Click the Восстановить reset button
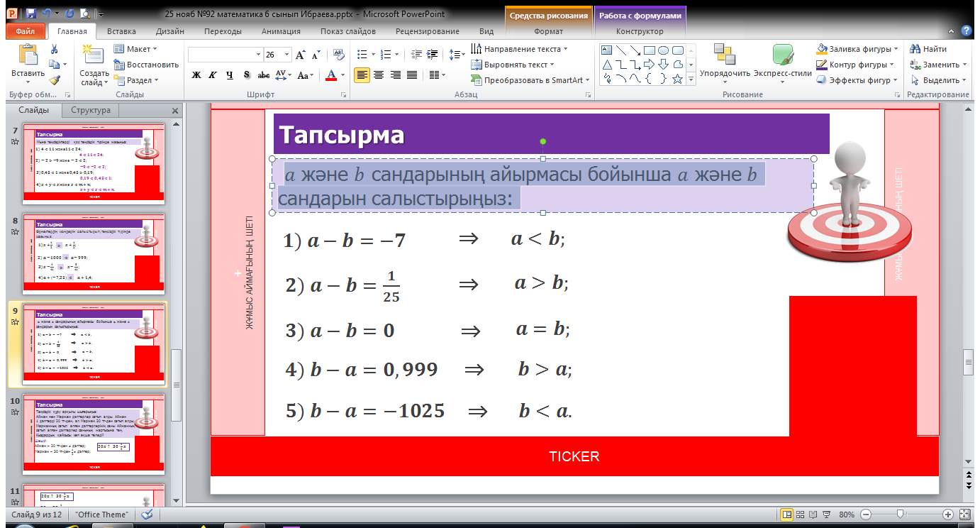Viewport: 980px width, 528px height. coord(146,65)
